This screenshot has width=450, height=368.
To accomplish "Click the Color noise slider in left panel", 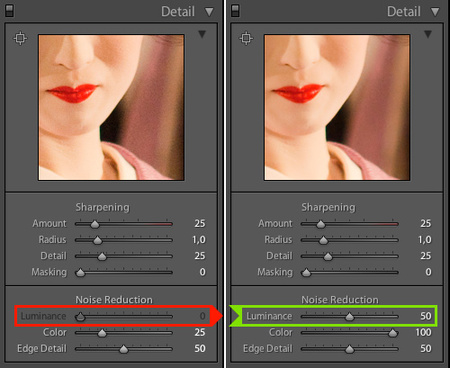I will coord(124,333).
